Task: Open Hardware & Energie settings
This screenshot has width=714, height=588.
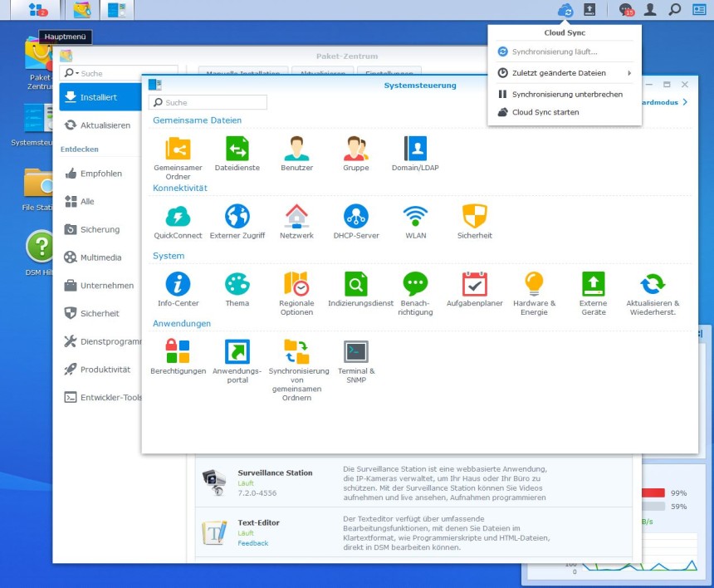Action: (x=534, y=284)
